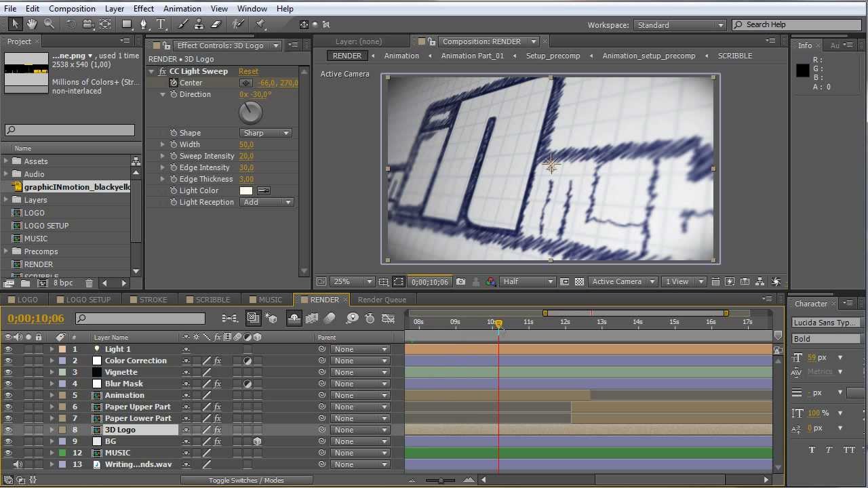Select the Hand tool
This screenshot has height=488, width=868.
click(x=33, y=24)
